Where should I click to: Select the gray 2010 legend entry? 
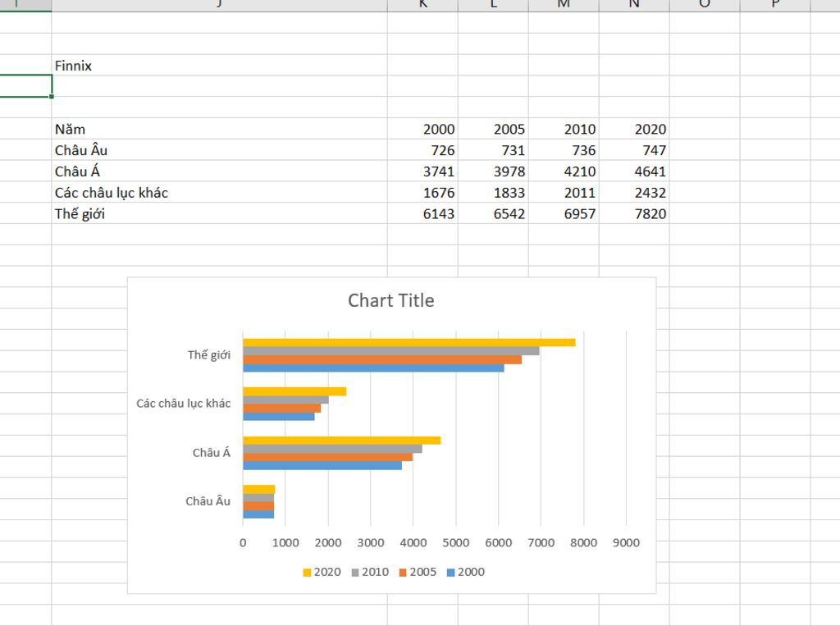point(369,572)
